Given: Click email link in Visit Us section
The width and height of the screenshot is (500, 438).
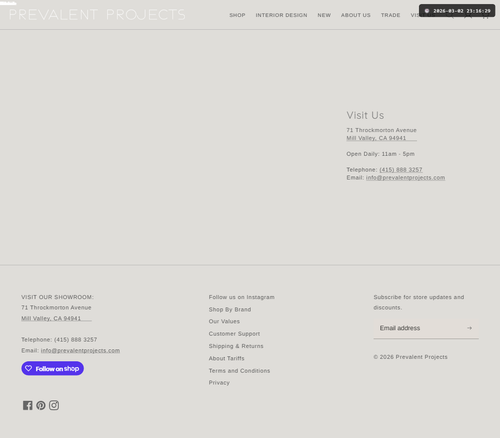Looking at the screenshot, I should [405, 178].
